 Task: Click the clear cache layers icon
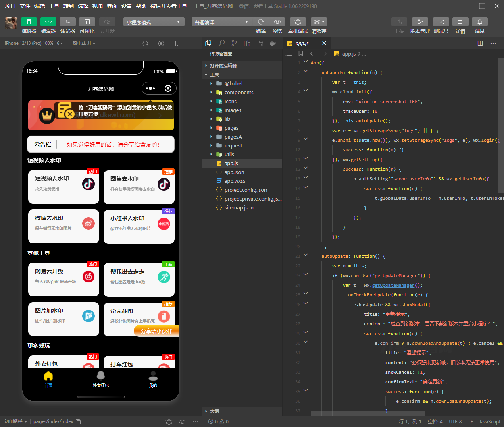tap(319, 22)
